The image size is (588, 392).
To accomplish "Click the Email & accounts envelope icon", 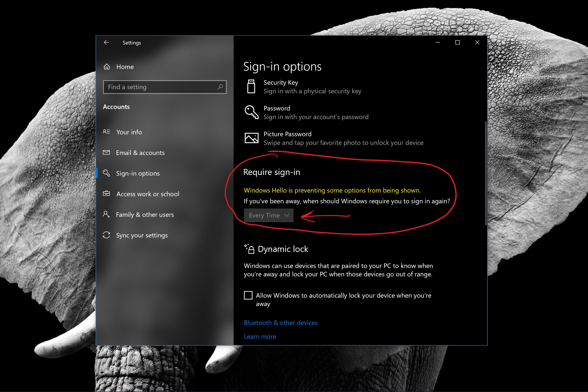I will pyautogui.click(x=107, y=153).
